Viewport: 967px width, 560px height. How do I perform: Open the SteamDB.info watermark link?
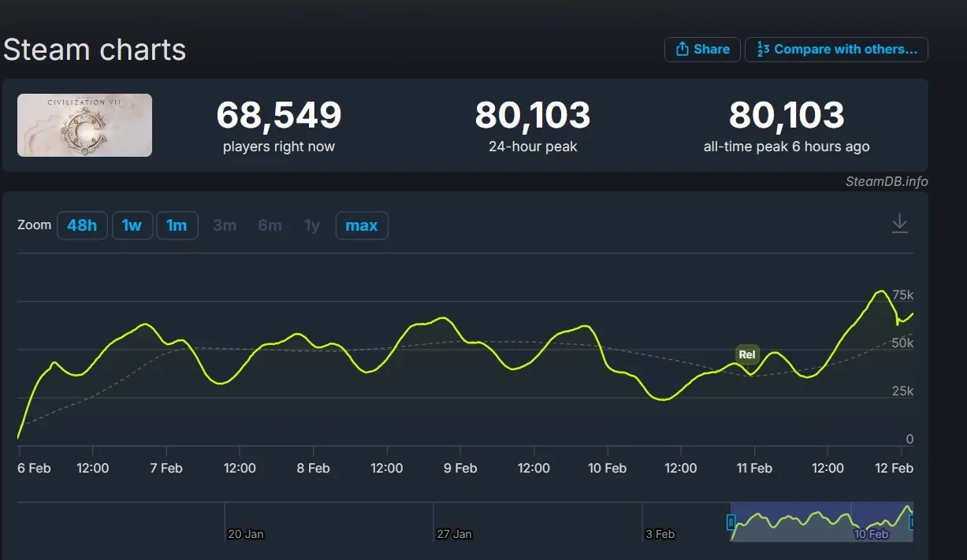[887, 181]
